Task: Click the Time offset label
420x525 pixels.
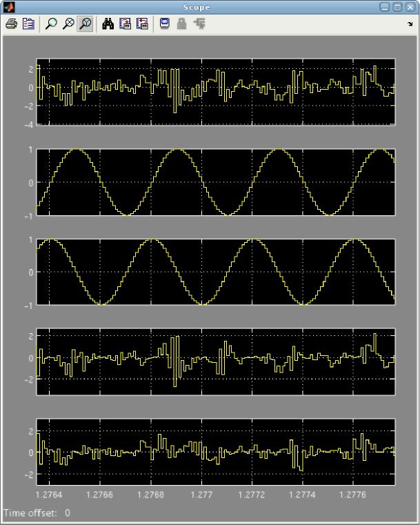Action: (x=30, y=513)
